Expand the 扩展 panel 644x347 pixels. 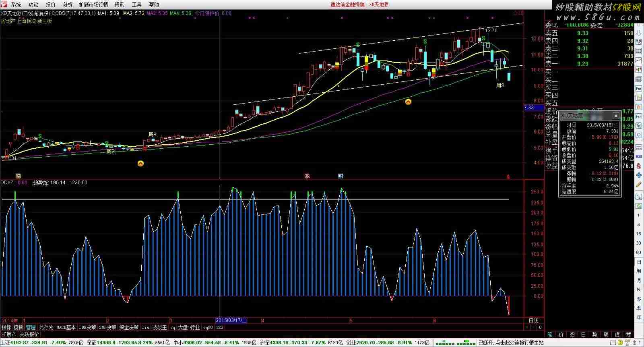pos(8,334)
